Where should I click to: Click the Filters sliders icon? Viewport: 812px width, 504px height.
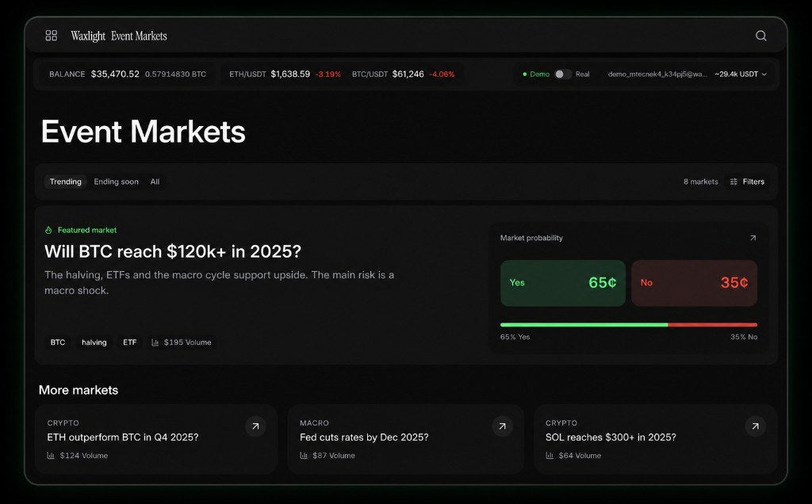click(733, 181)
